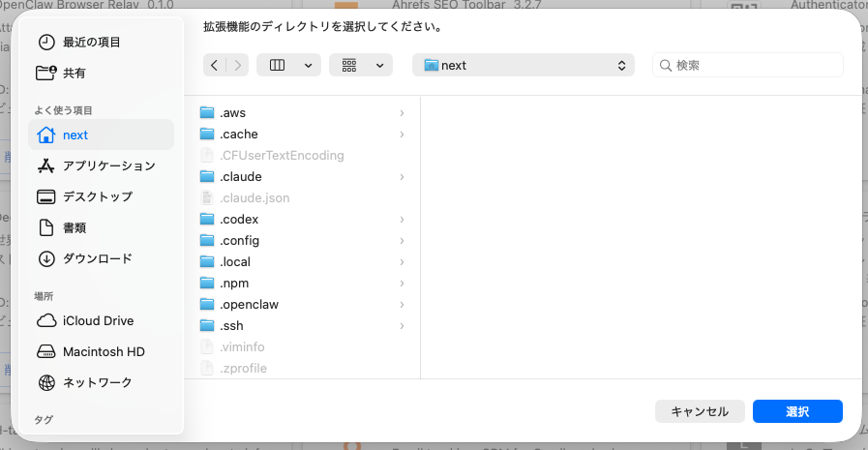The width and height of the screenshot is (868, 450).
Task: Click the キャンセル (Cancel) button
Action: (700, 411)
